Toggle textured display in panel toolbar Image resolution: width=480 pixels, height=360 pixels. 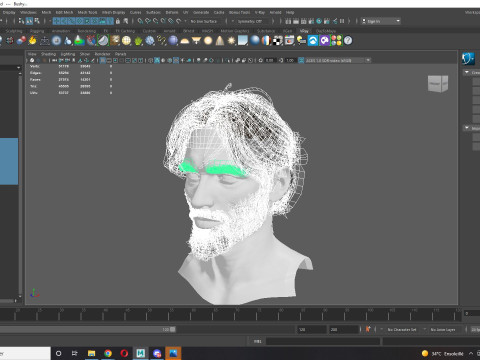176,60
